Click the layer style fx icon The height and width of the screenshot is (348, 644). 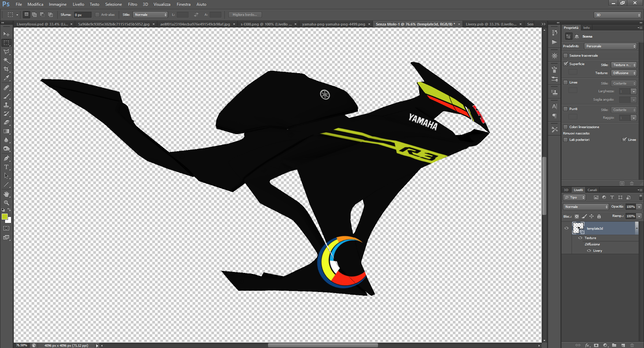point(587,345)
